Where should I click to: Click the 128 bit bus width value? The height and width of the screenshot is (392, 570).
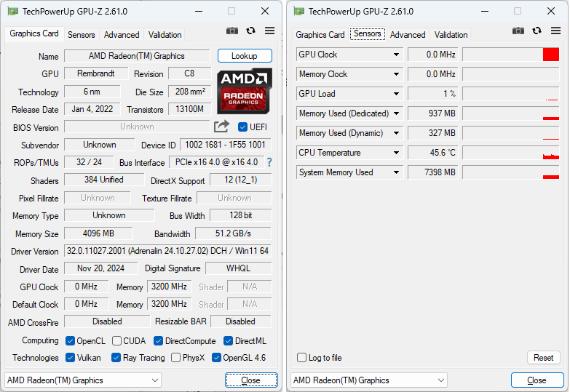coord(241,215)
